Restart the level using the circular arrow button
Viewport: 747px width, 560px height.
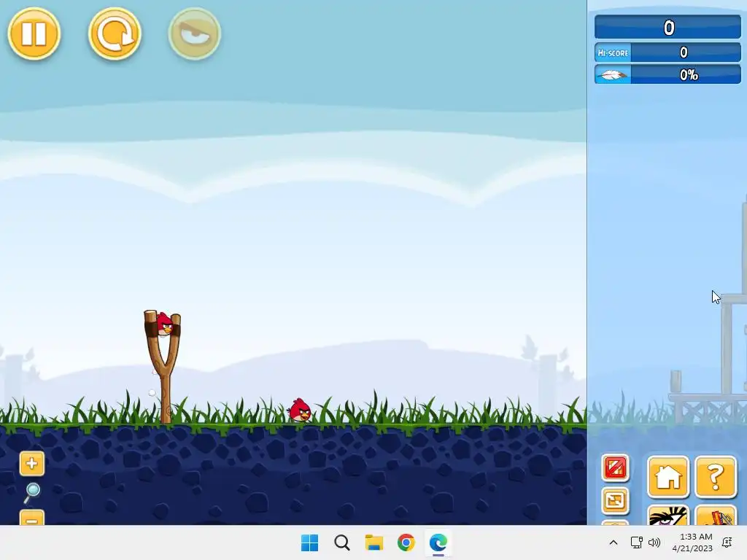115,34
